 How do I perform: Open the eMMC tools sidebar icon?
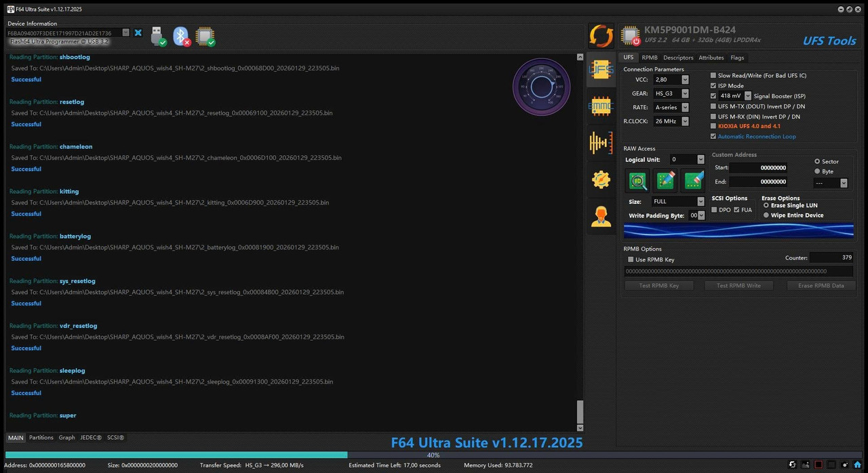point(601,106)
